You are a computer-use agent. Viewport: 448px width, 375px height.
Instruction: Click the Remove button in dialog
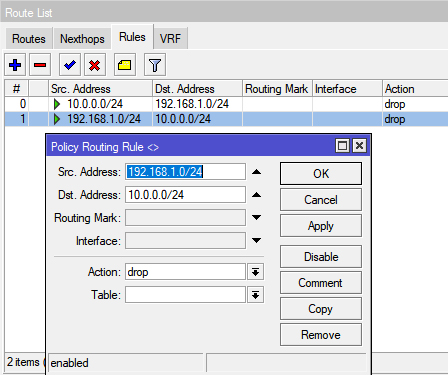pyautogui.click(x=321, y=335)
